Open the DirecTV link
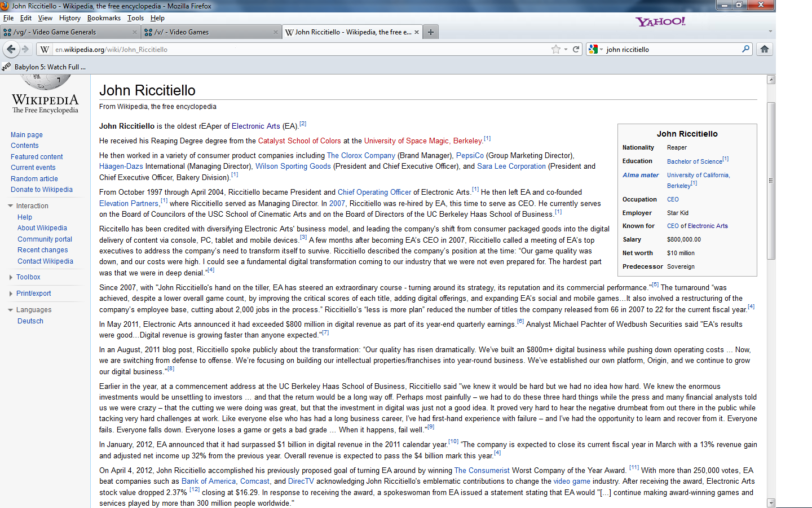812x508 pixels. (x=301, y=481)
